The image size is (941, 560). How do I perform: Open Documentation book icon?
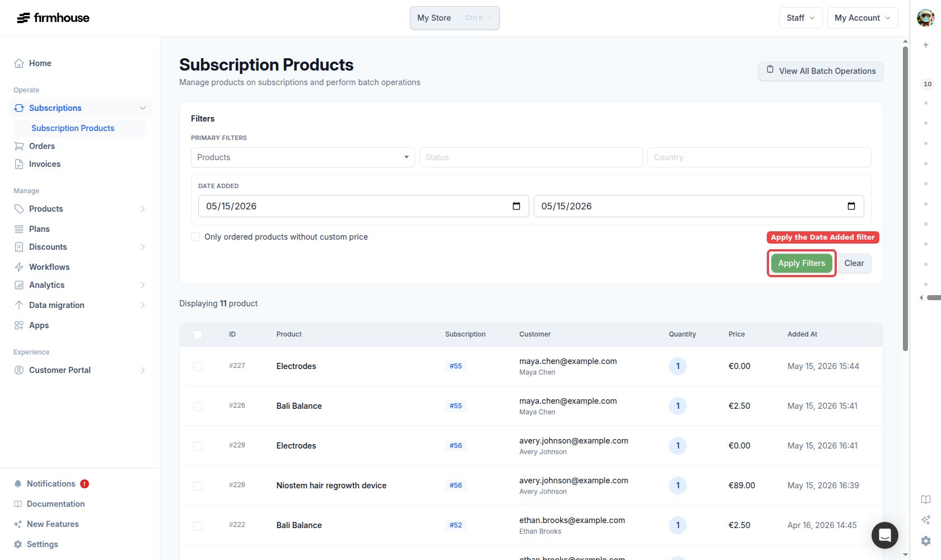18,504
